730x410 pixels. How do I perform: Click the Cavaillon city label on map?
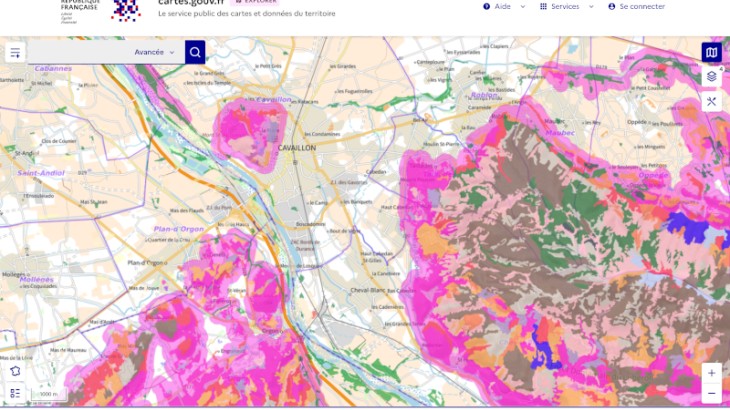[x=297, y=147]
